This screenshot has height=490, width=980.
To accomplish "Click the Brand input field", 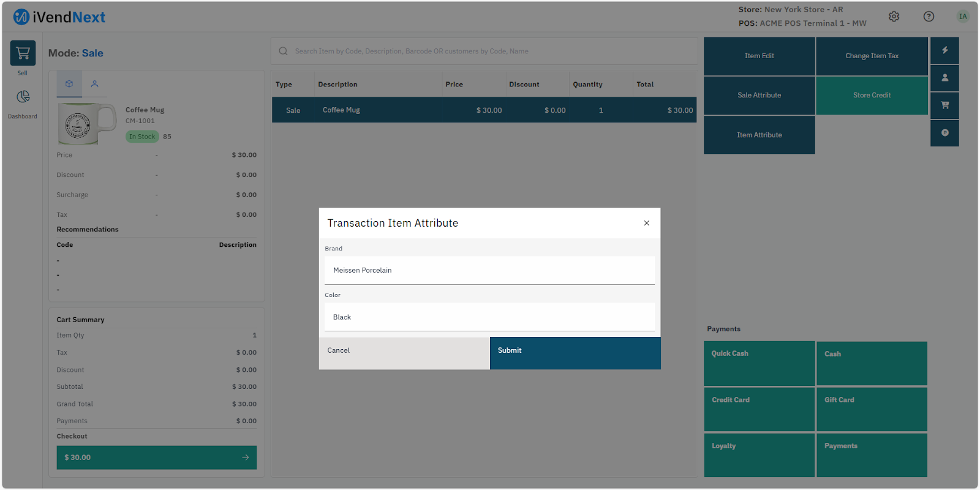I will coord(489,270).
